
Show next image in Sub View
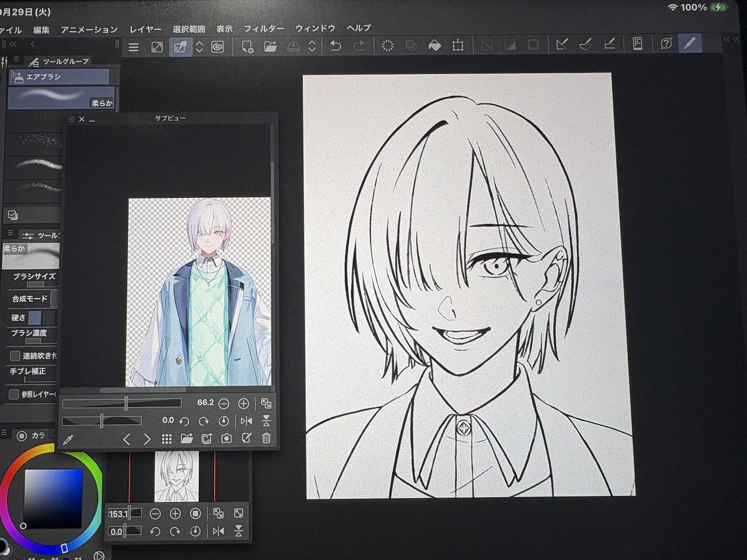point(147,439)
